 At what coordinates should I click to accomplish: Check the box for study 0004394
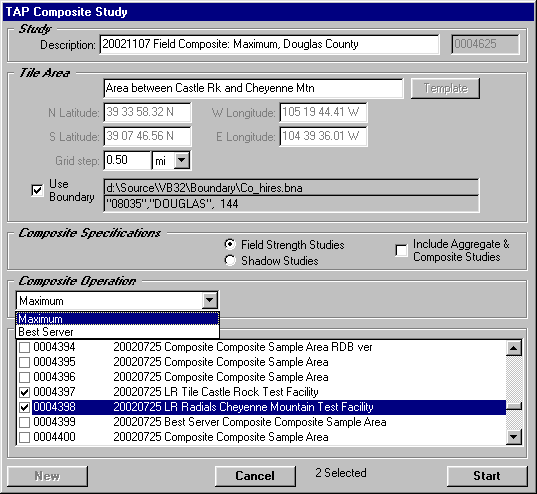point(24,348)
